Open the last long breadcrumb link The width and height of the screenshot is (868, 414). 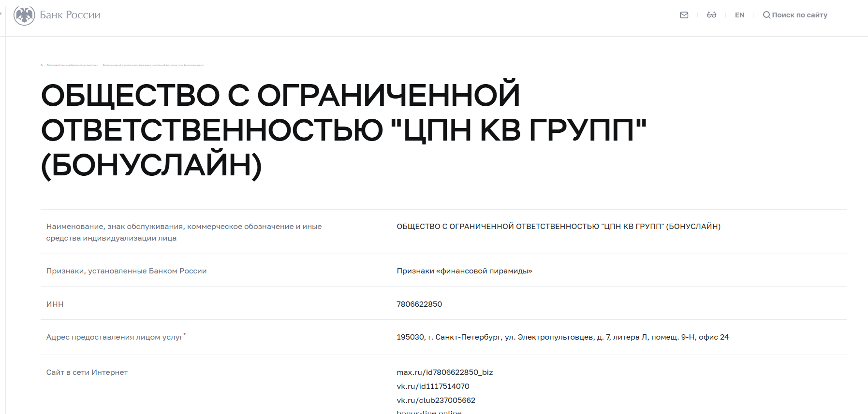153,65
